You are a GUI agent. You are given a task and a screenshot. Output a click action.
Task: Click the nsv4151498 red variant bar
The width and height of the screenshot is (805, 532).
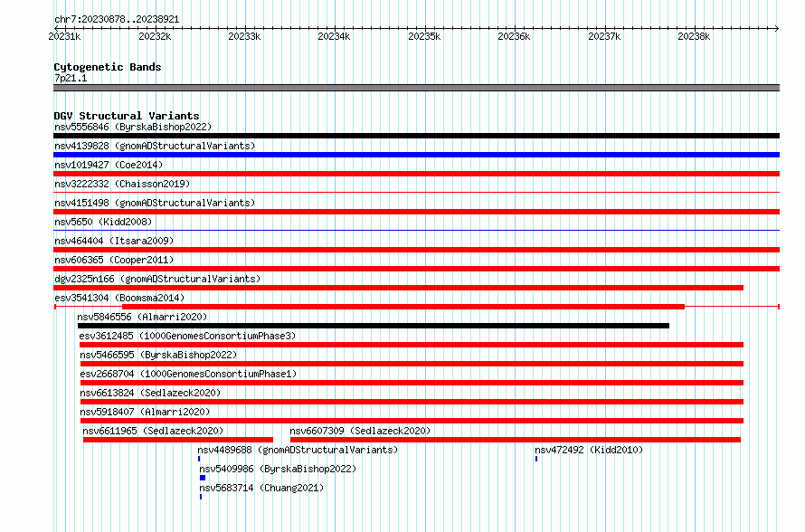(x=416, y=212)
